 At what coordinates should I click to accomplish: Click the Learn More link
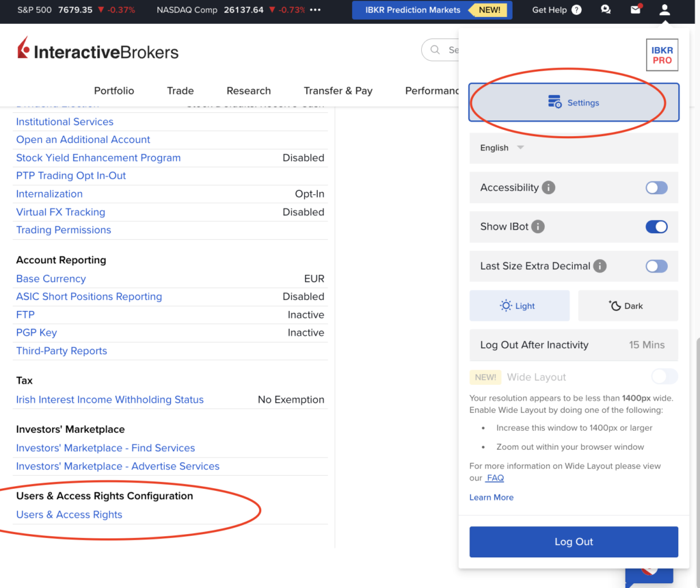[x=491, y=497]
